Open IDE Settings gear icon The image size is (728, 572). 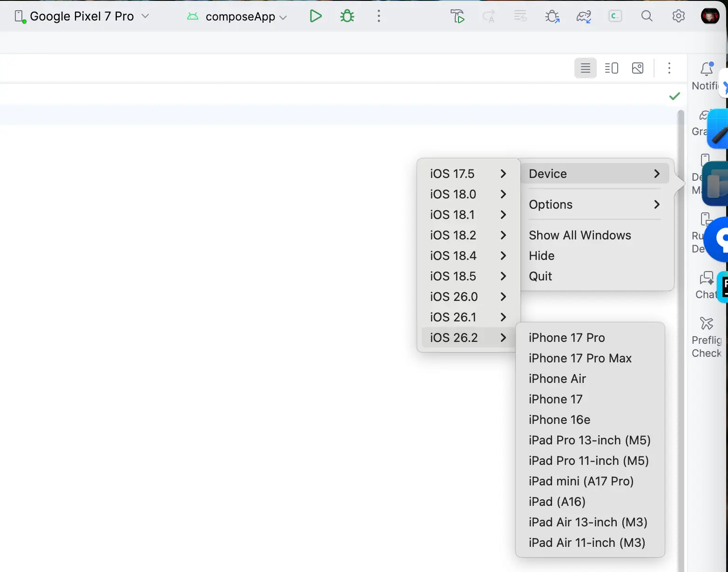point(678,16)
